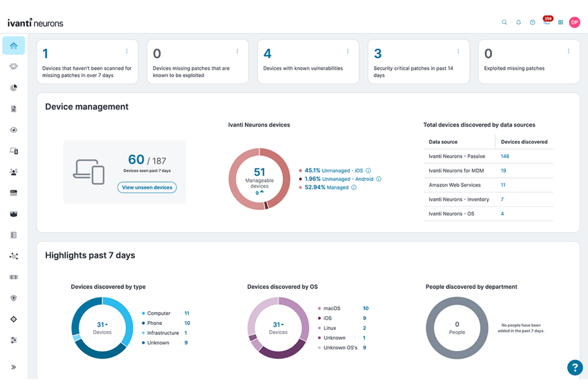Click the 51 Manageable devices donut chart

pos(259,179)
